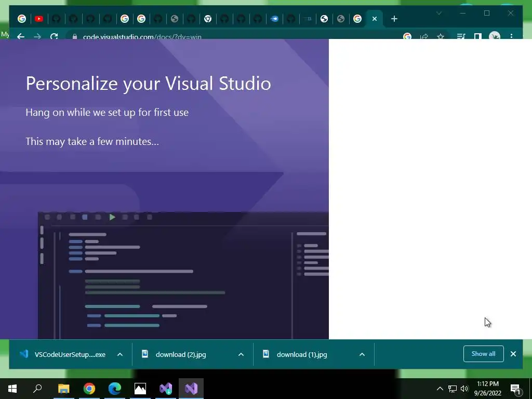Expand options for VSCodeUserSetup exe download
The image size is (532, 399).
120,354
